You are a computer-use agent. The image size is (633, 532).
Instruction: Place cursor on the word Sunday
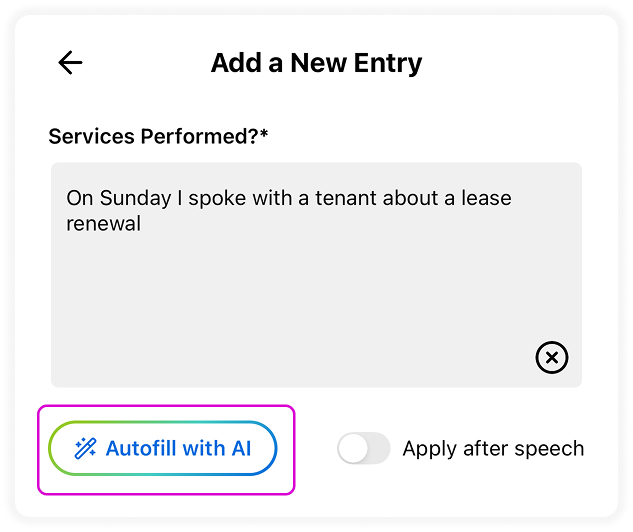tap(135, 199)
